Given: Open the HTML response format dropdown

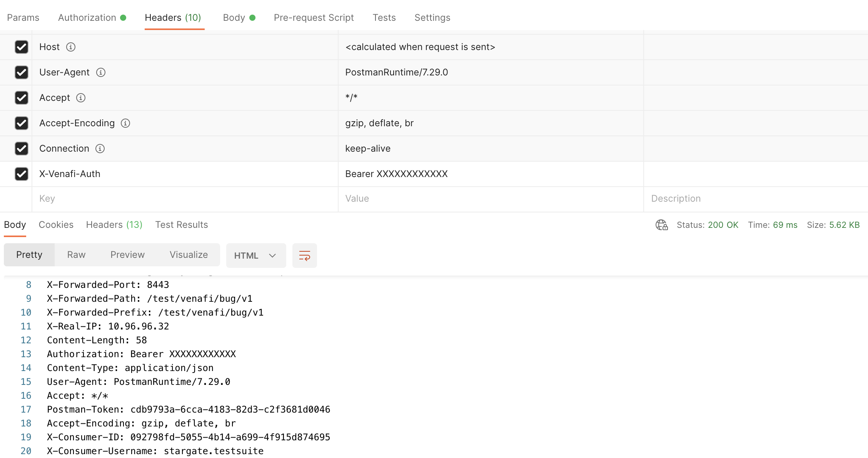Looking at the screenshot, I should tap(255, 255).
